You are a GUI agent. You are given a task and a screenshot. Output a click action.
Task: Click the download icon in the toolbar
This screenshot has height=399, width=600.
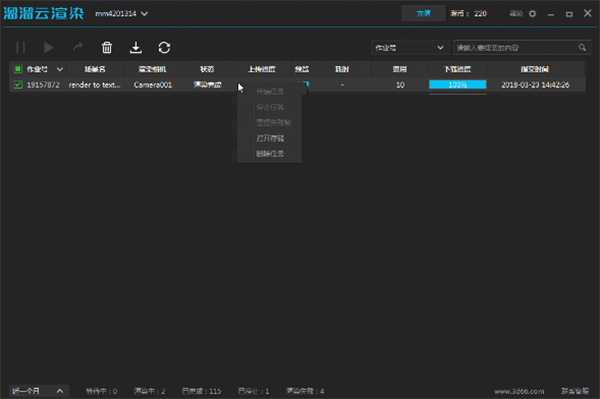(136, 47)
